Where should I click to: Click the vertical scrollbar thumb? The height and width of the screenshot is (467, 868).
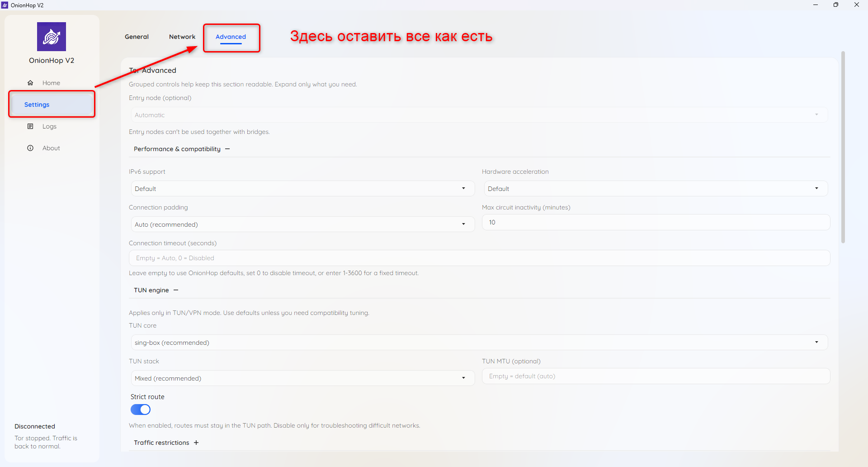point(843,147)
